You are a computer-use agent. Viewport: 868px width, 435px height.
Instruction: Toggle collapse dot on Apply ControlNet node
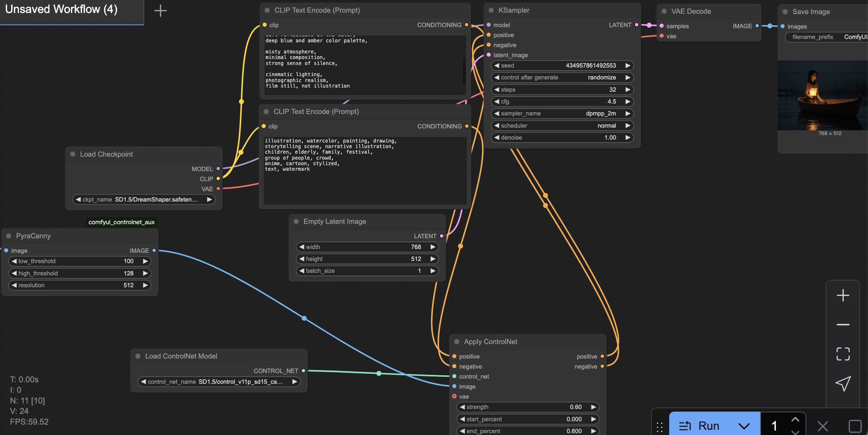[457, 342]
